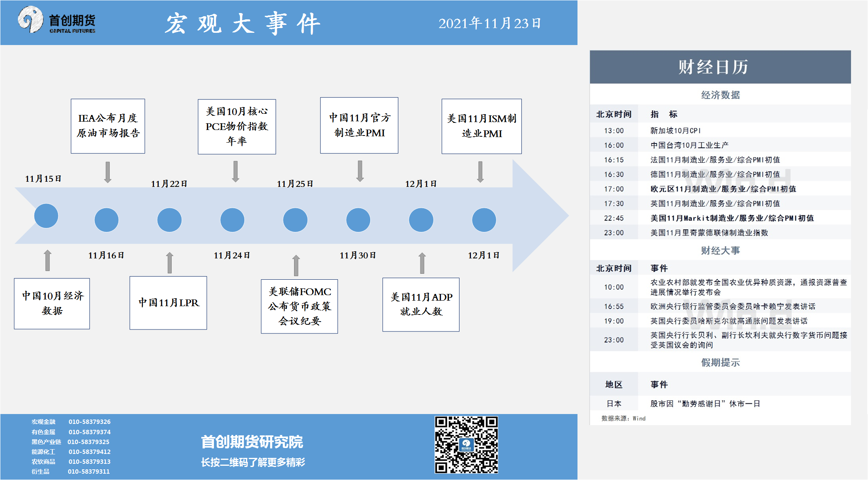This screenshot has width=868, height=480.
Task: Click the 财经日历 panel header
Action: [720, 67]
